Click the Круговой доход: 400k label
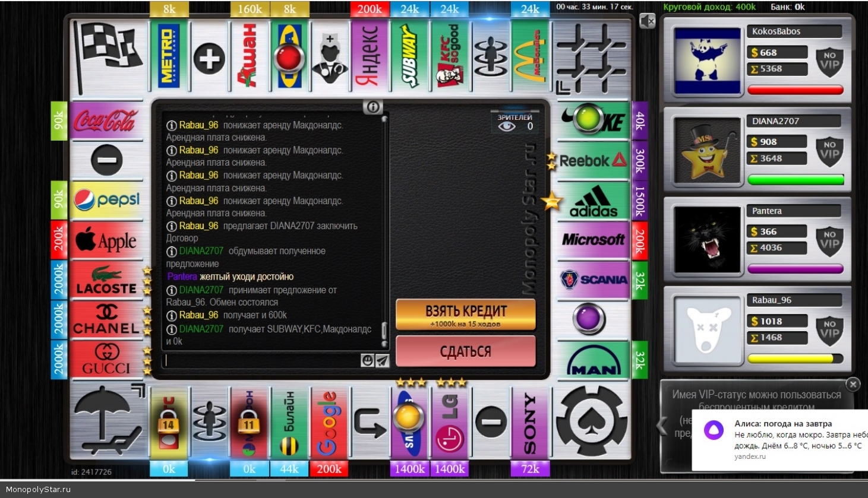The width and height of the screenshot is (868, 498). [x=709, y=7]
